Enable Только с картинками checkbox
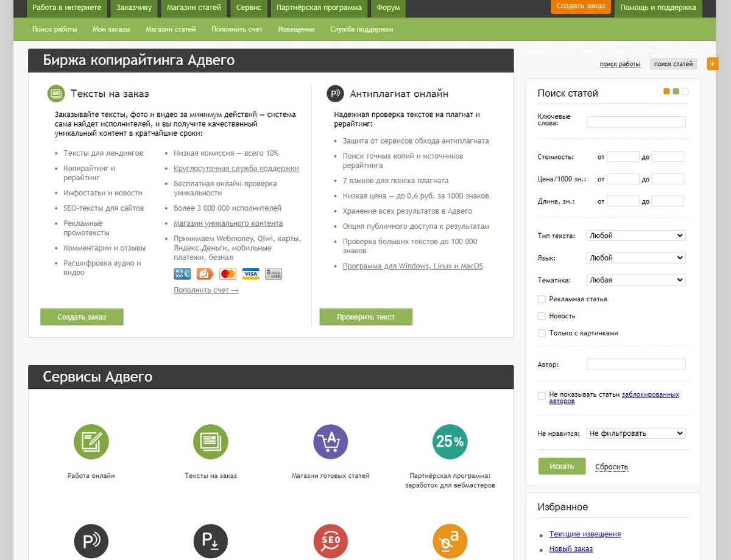 [x=542, y=333]
